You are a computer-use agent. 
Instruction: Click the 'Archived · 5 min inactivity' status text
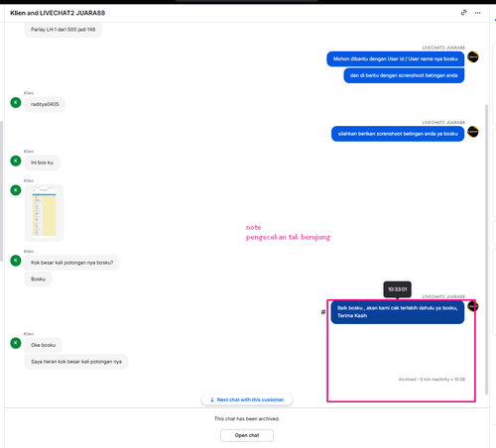tap(432, 380)
